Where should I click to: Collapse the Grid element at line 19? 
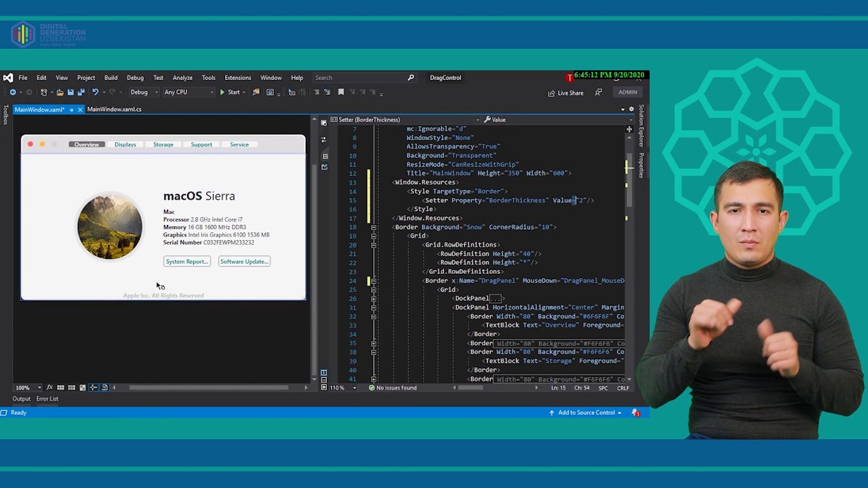tap(374, 236)
